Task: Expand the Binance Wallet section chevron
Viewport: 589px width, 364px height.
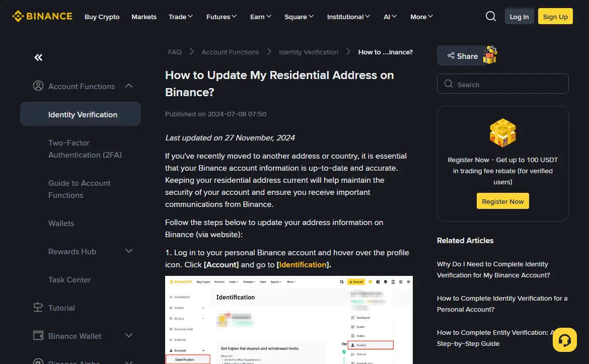Action: point(129,335)
